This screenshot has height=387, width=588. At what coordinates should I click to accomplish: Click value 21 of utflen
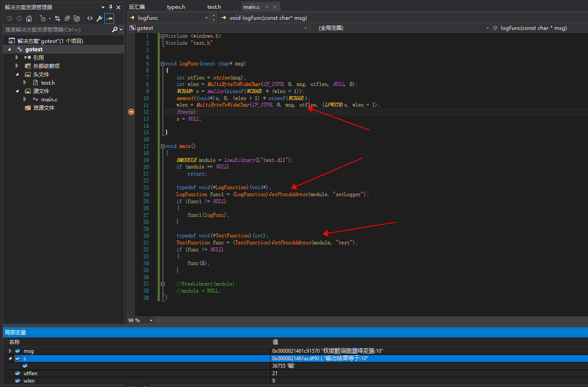(275, 373)
